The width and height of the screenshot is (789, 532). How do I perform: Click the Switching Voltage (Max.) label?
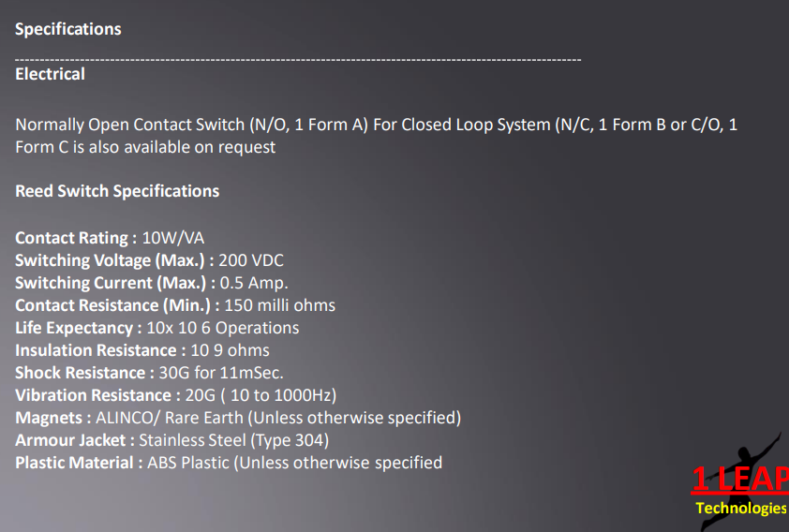[x=111, y=260]
